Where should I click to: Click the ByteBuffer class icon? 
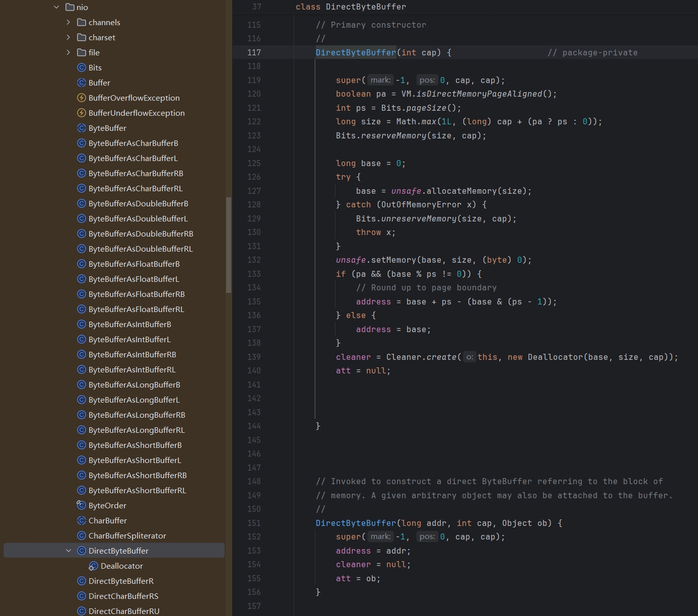pyautogui.click(x=82, y=128)
